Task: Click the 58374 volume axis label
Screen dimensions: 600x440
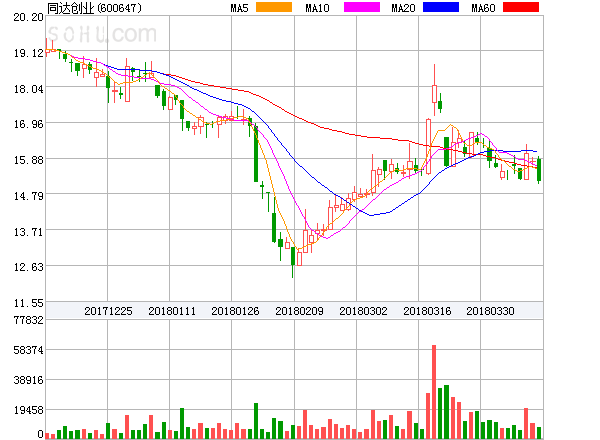Action: [28, 350]
